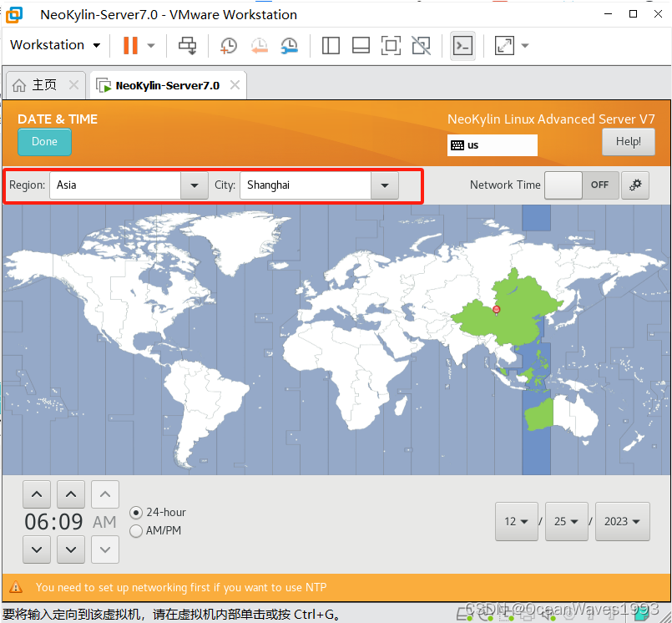Open the year dropdown showing 2023
The height and width of the screenshot is (623, 672).
pyautogui.click(x=622, y=521)
